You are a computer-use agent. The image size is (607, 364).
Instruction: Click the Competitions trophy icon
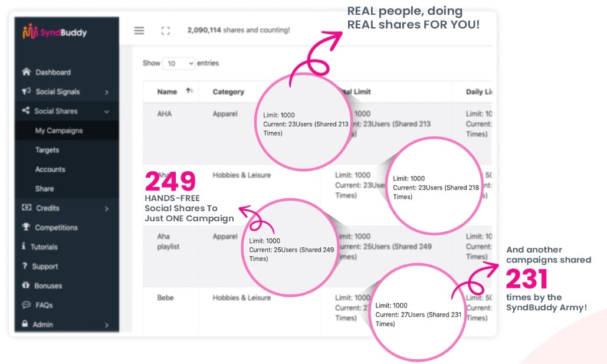[26, 227]
